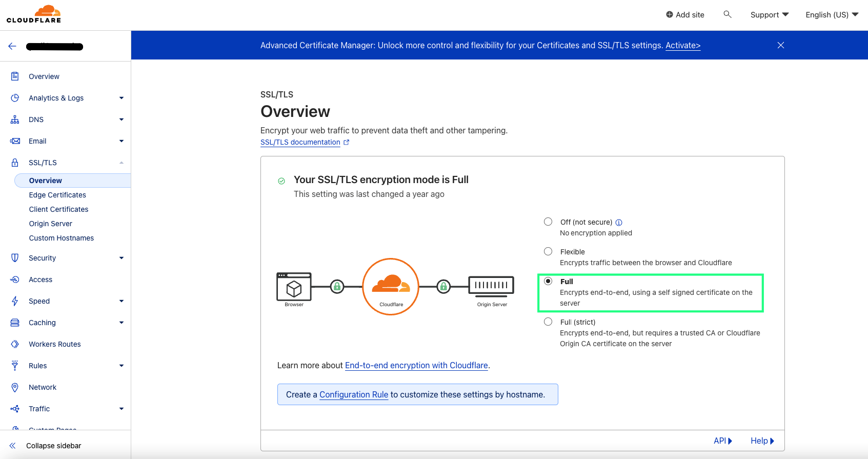Open End-to-end encryption with Cloudflare link
868x459 pixels.
[x=416, y=365]
